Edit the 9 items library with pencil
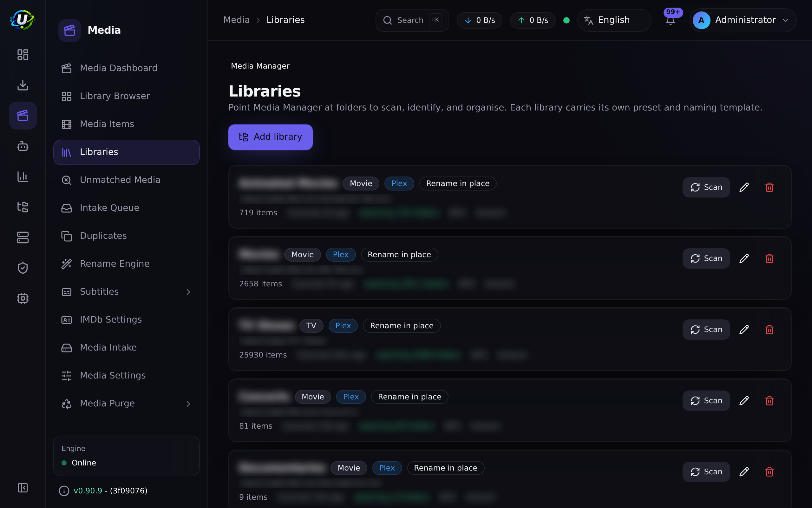Screen dimensions: 812x508 (x=744, y=472)
